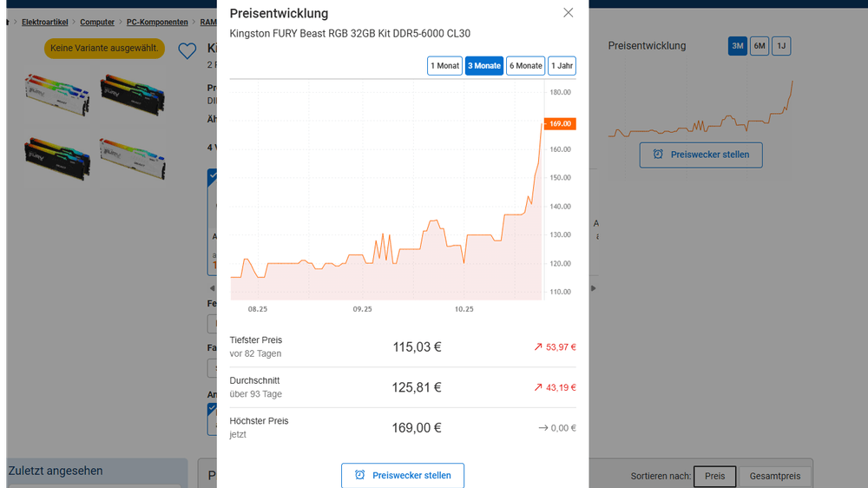Go to the PC-Komponenten breadcrumb
Viewport: 868px width, 488px height.
click(x=159, y=22)
